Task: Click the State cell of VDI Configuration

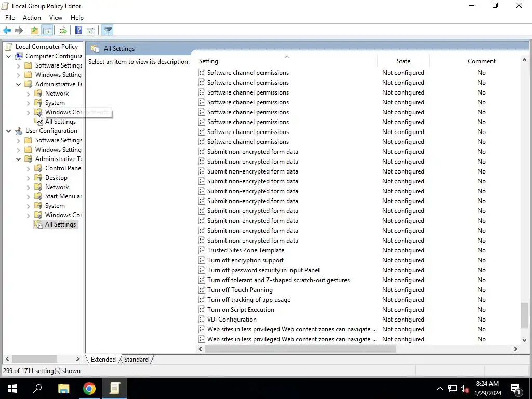Action: (x=403, y=320)
